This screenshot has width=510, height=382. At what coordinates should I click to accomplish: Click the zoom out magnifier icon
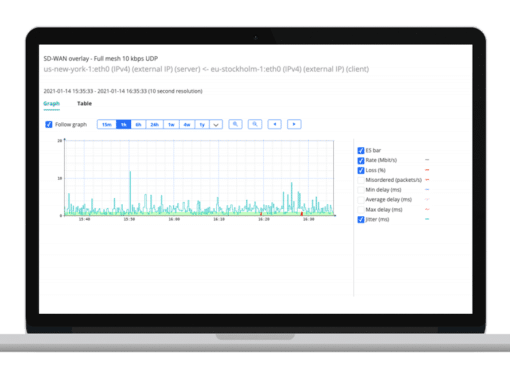pos(255,124)
